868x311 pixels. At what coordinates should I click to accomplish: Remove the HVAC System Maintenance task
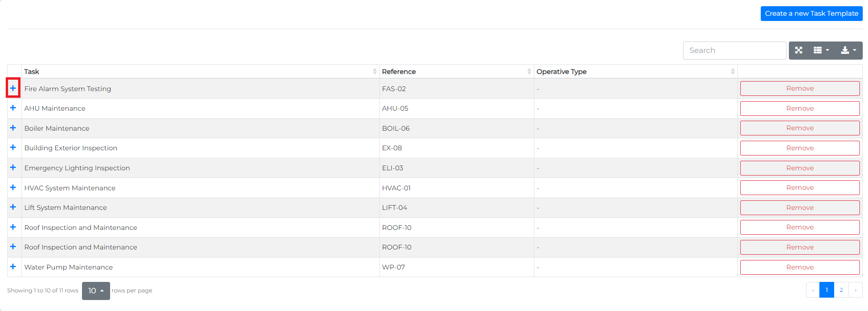[799, 187]
